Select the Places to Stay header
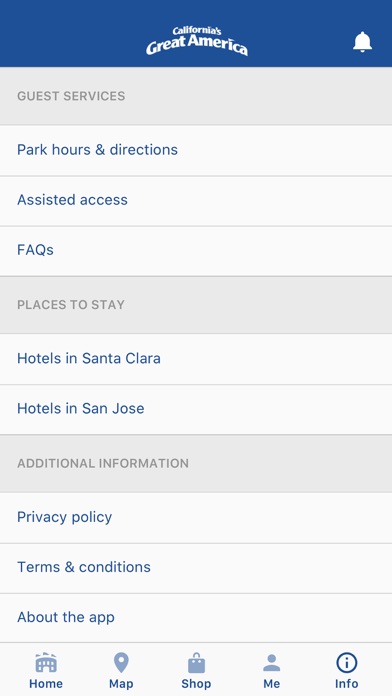This screenshot has height=696, width=392. 71,304
